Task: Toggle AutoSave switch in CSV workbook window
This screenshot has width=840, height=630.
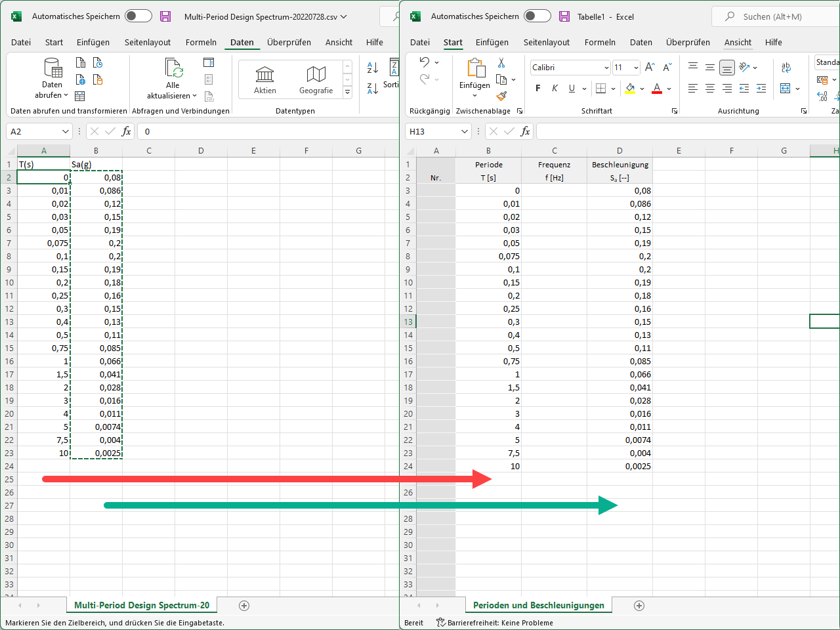Action: [x=138, y=16]
